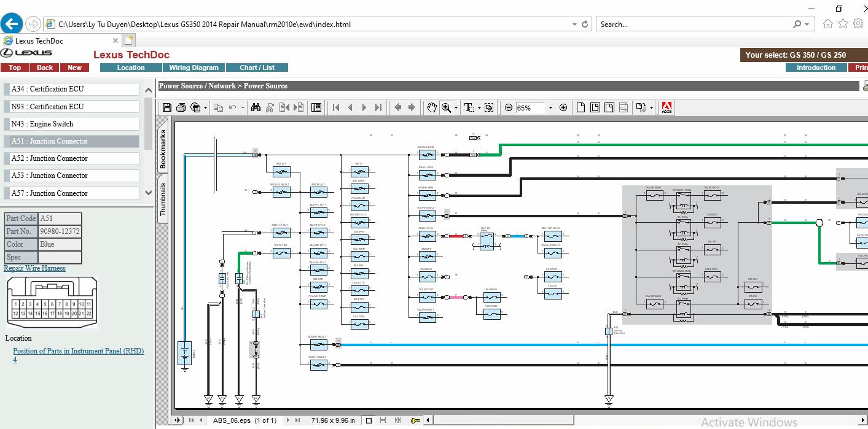Set Fit Width page view
Image resolution: width=868 pixels, height=429 pixels.
609,107
